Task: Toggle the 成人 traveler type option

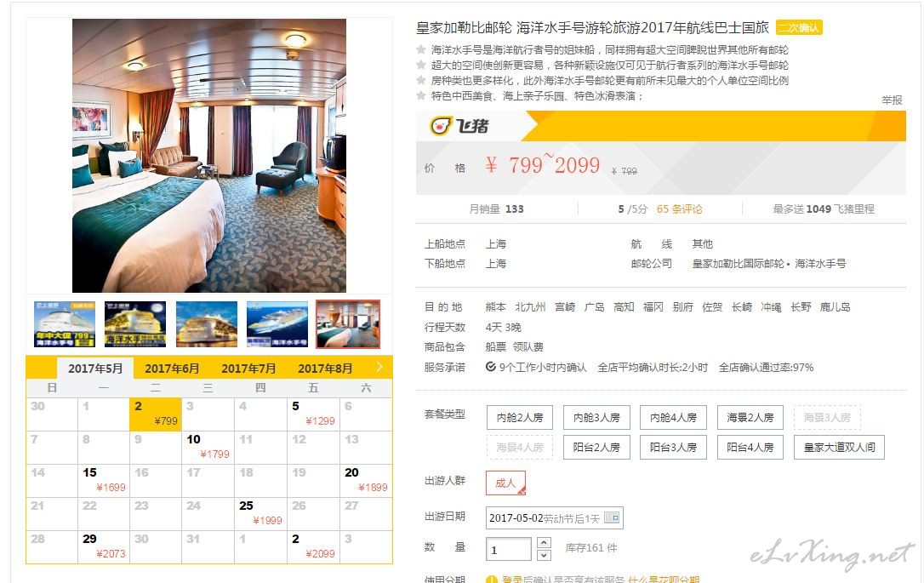Action: (x=505, y=483)
